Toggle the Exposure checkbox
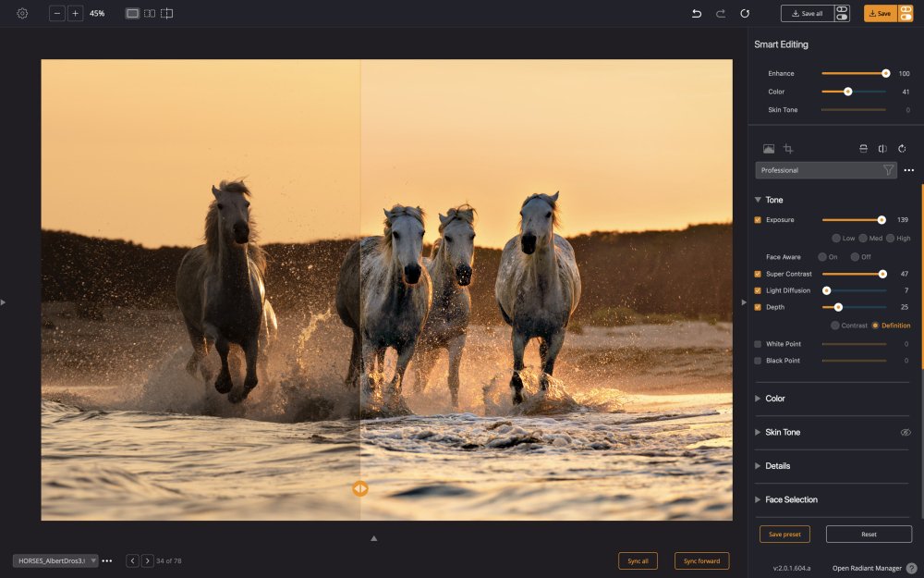 coord(758,220)
